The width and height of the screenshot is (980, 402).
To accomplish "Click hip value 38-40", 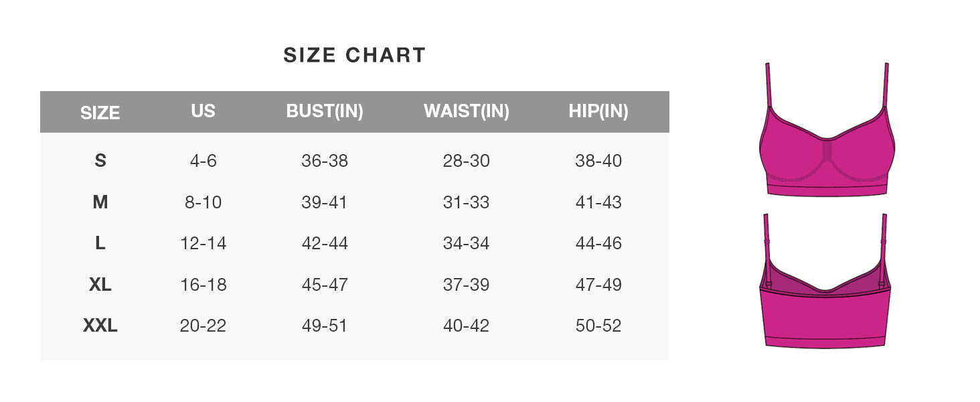I will coord(598,161).
